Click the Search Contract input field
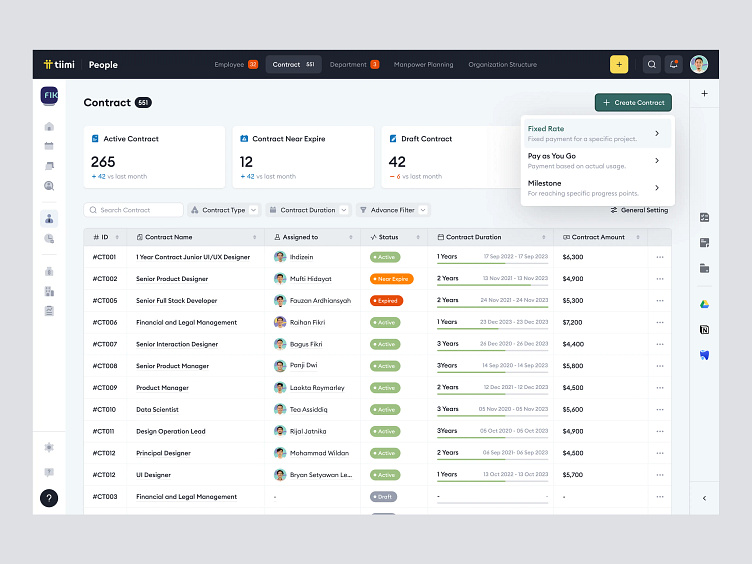The height and width of the screenshot is (564, 752). 134,210
